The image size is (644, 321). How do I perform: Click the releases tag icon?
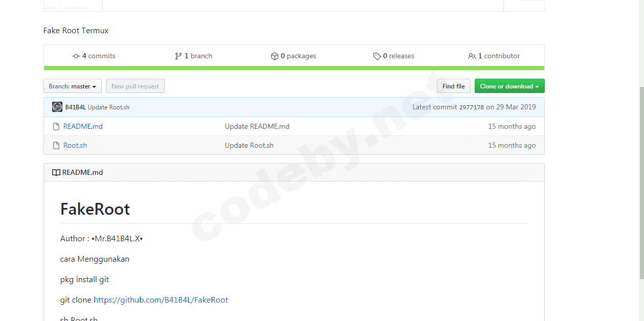click(377, 56)
